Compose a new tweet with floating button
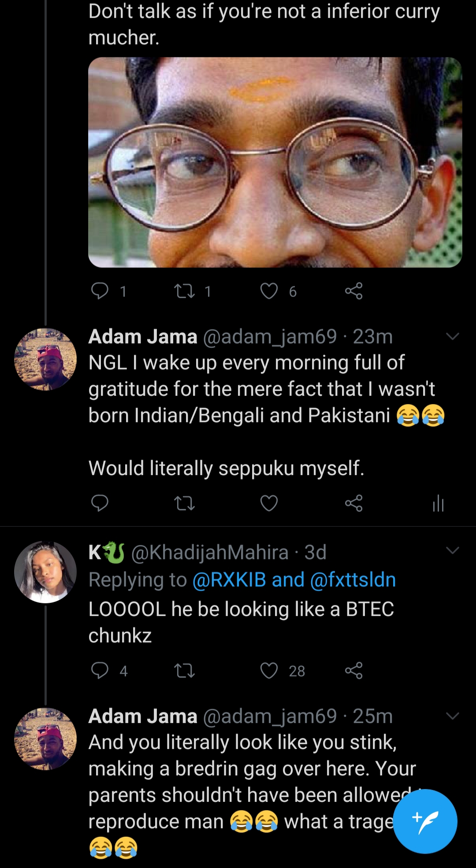 pyautogui.click(x=425, y=821)
